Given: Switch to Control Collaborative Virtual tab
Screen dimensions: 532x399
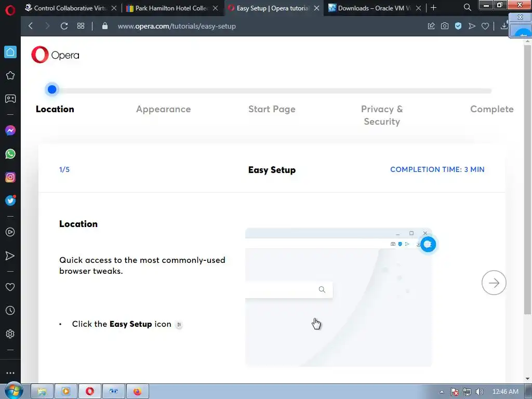Looking at the screenshot, I should [66, 8].
